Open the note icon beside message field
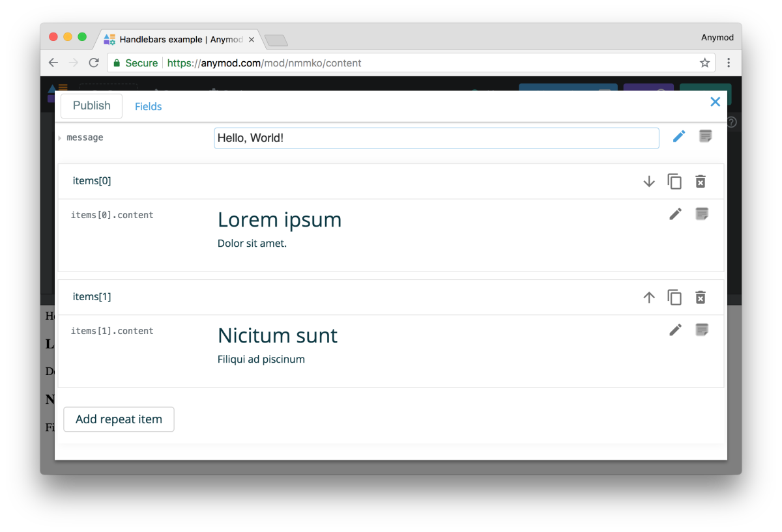Image resolution: width=782 pixels, height=532 pixels. pos(705,137)
